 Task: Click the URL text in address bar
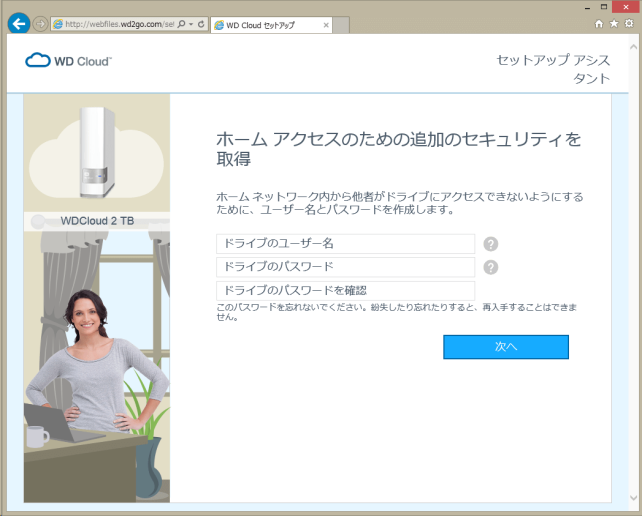[x=120, y=24]
